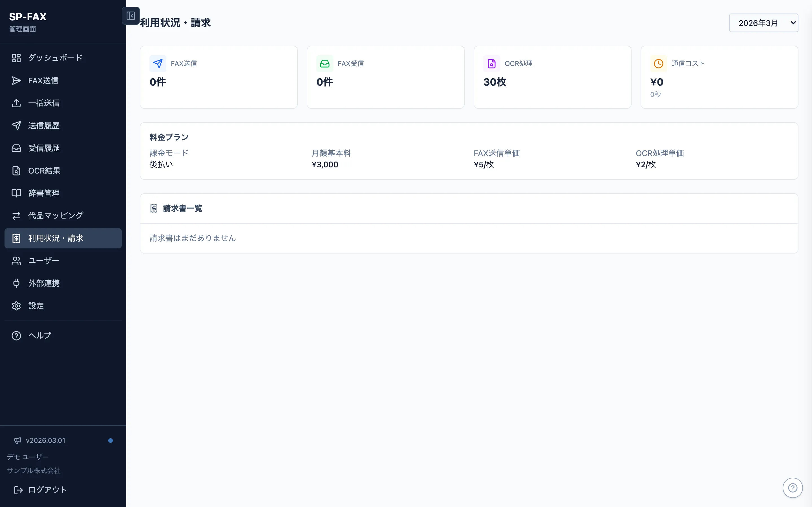The width and height of the screenshot is (812, 507).
Task: Select the OCR結果 document icon
Action: coord(16,170)
